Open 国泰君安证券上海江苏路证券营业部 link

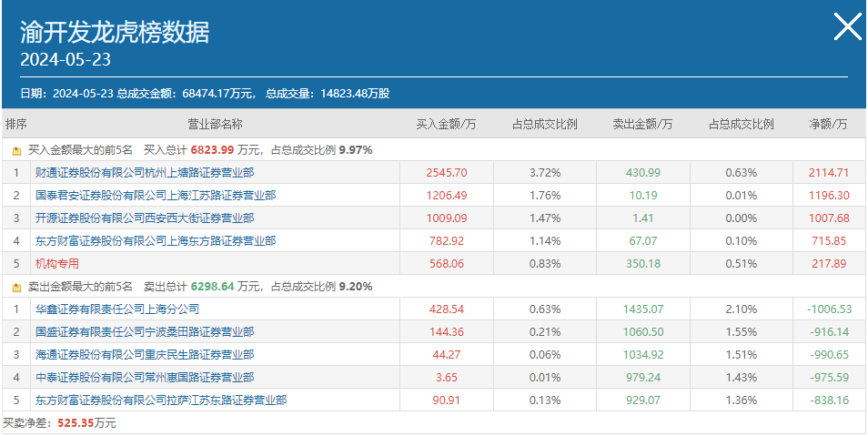coord(156,195)
